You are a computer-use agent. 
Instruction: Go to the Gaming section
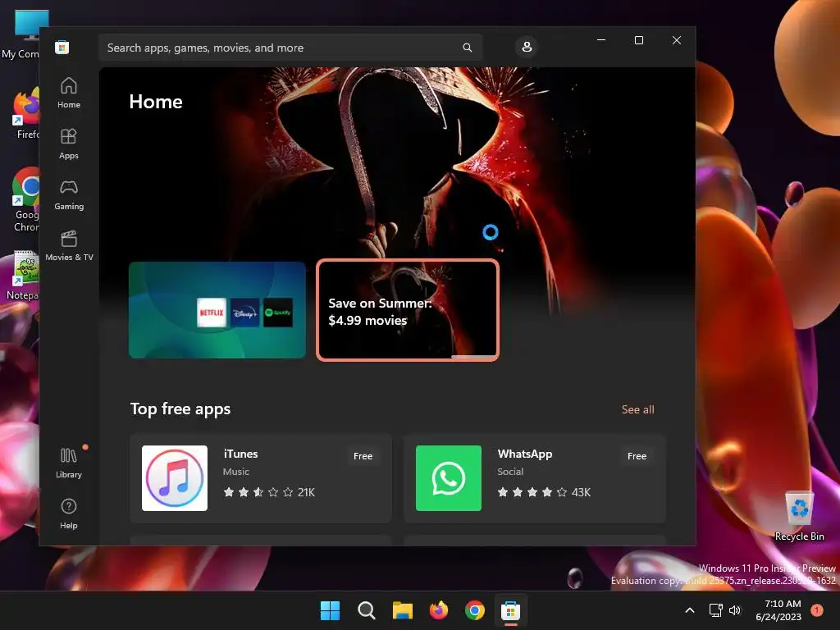[x=69, y=195]
